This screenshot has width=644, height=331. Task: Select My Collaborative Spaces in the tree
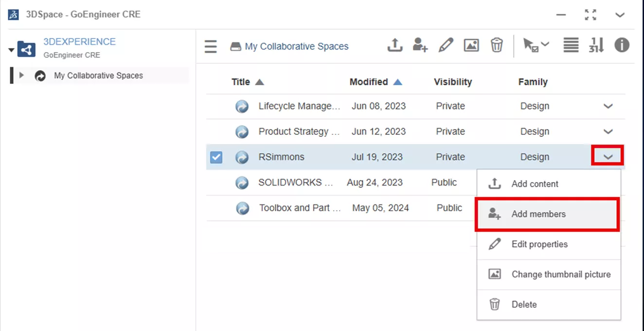[x=98, y=76]
